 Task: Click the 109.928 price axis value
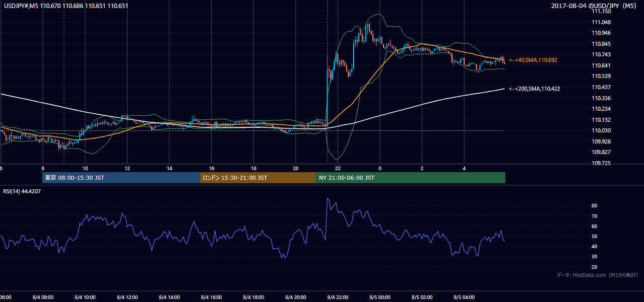click(601, 141)
